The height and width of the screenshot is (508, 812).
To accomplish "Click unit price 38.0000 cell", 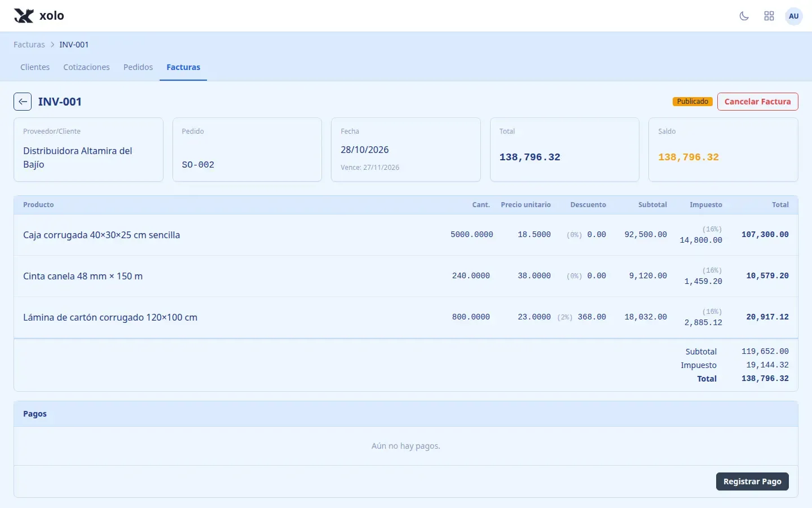I will tap(534, 275).
